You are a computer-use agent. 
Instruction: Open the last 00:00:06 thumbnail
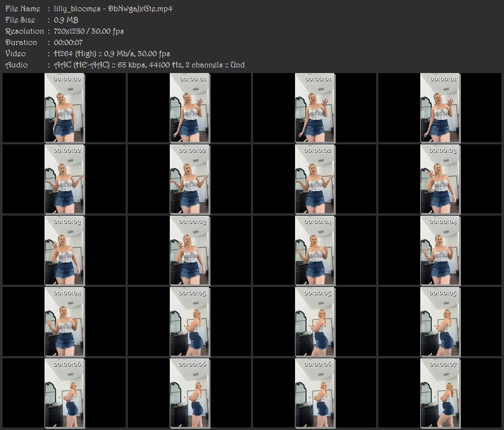(x=315, y=393)
